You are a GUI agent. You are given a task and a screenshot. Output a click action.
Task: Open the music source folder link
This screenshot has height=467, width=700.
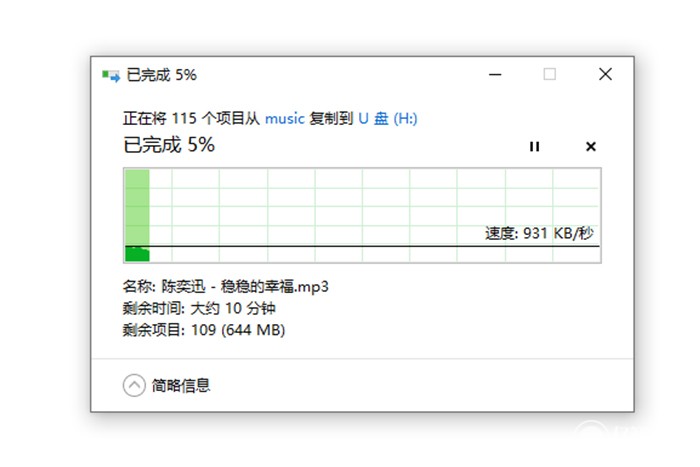285,118
